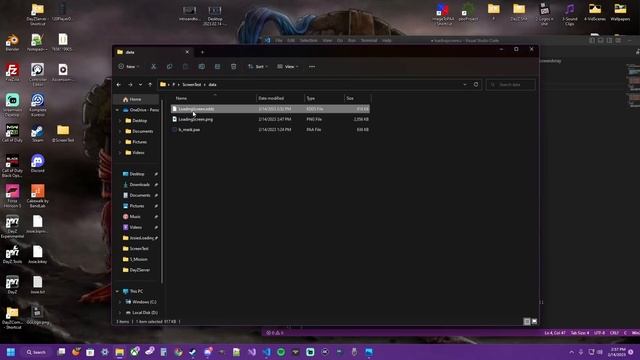Expand OneDrive Documents folder

click(x=120, y=131)
